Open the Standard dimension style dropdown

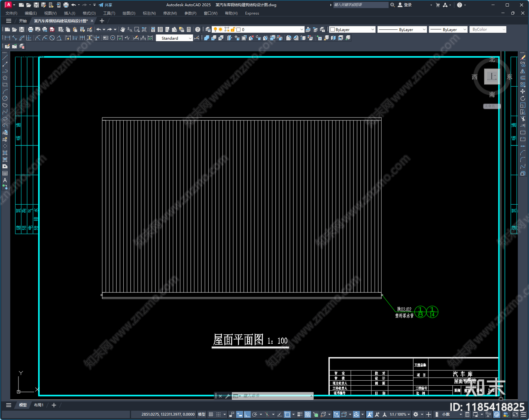pyautogui.click(x=174, y=38)
